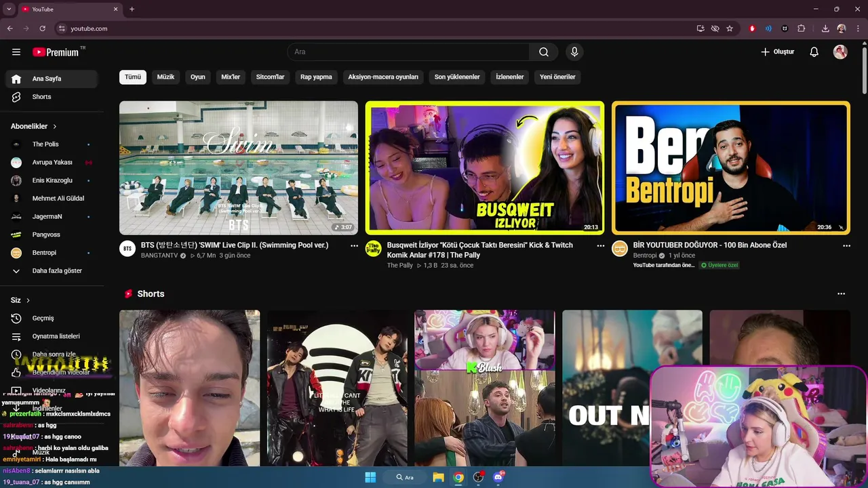The height and width of the screenshot is (488, 868).
Task: Open a new browser tab
Action: pos(132,9)
